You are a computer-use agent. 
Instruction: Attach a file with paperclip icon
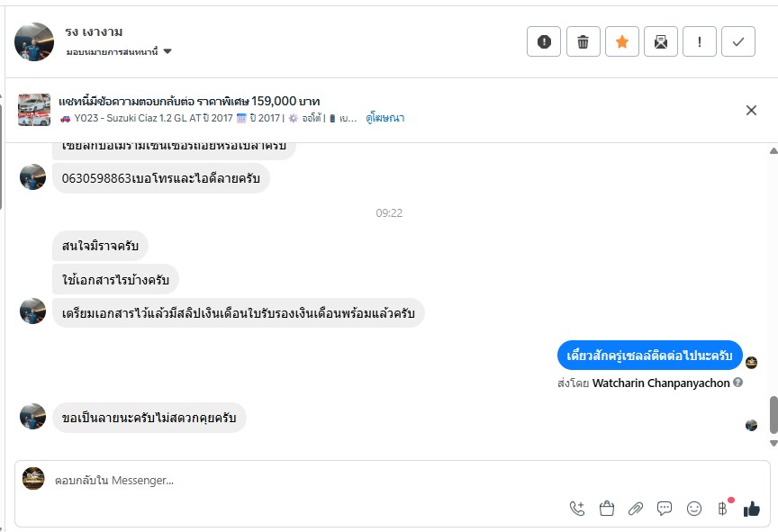[636, 509]
